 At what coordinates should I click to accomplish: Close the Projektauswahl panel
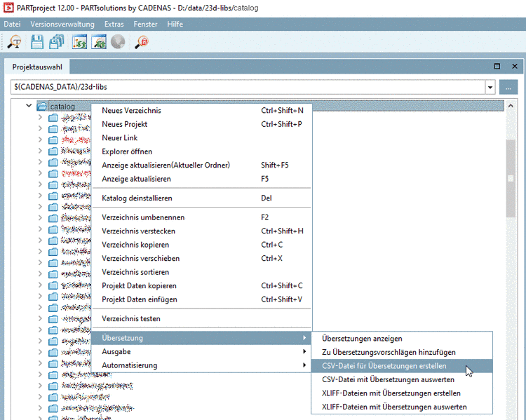(515, 67)
